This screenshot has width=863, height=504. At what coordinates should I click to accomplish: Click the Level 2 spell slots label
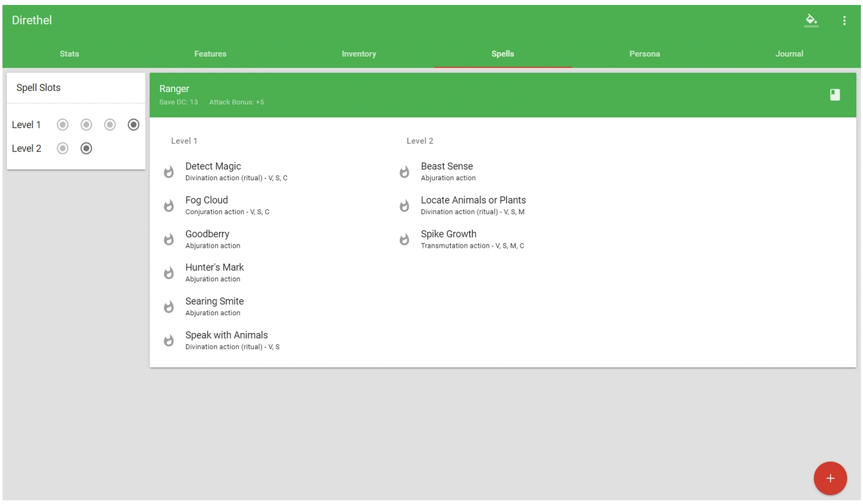click(26, 149)
